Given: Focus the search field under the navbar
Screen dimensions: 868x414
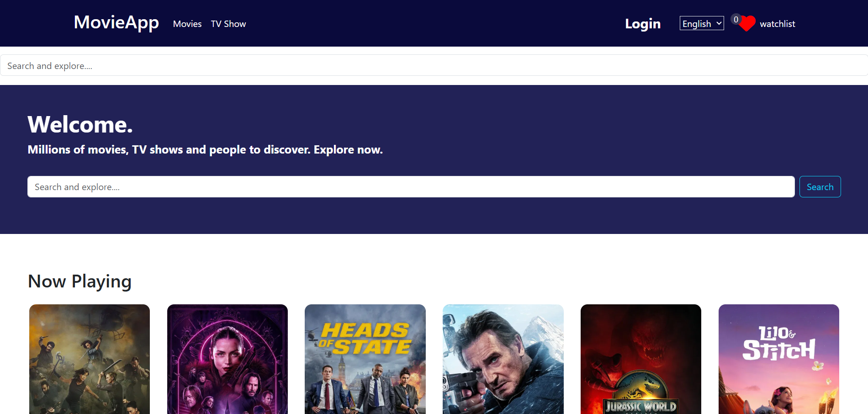Looking at the screenshot, I should [x=434, y=65].
